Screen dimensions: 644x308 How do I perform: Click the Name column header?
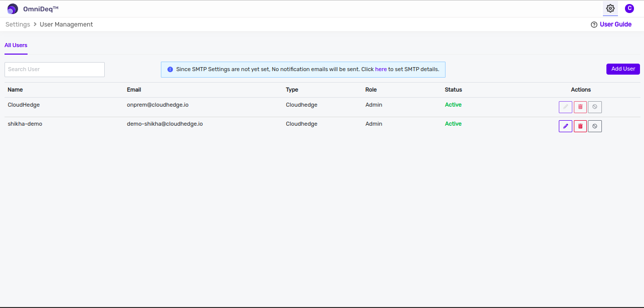pyautogui.click(x=16, y=90)
